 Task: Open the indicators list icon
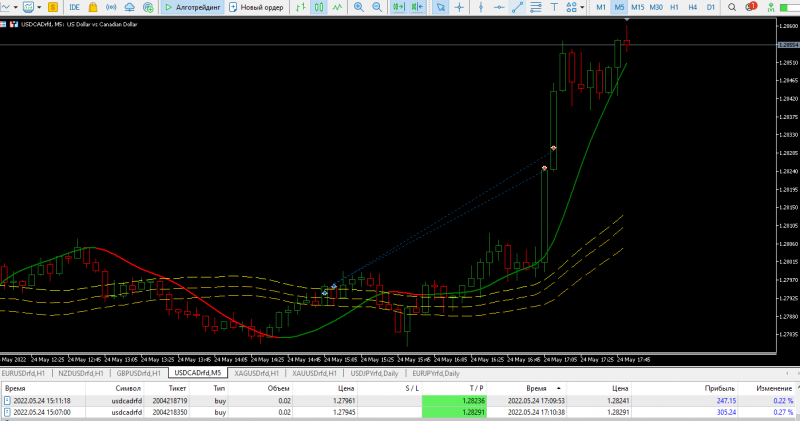click(29, 7)
